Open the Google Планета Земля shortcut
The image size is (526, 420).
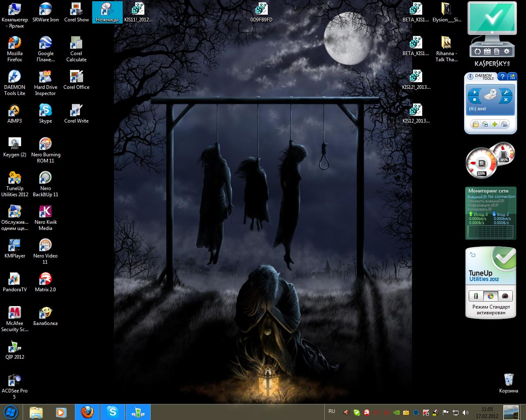click(45, 49)
